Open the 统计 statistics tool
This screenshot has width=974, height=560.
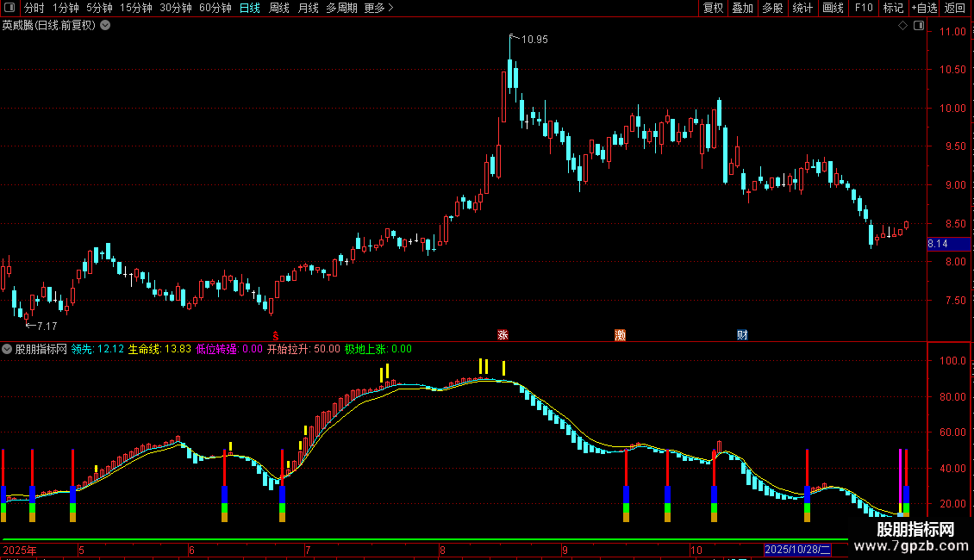click(802, 8)
